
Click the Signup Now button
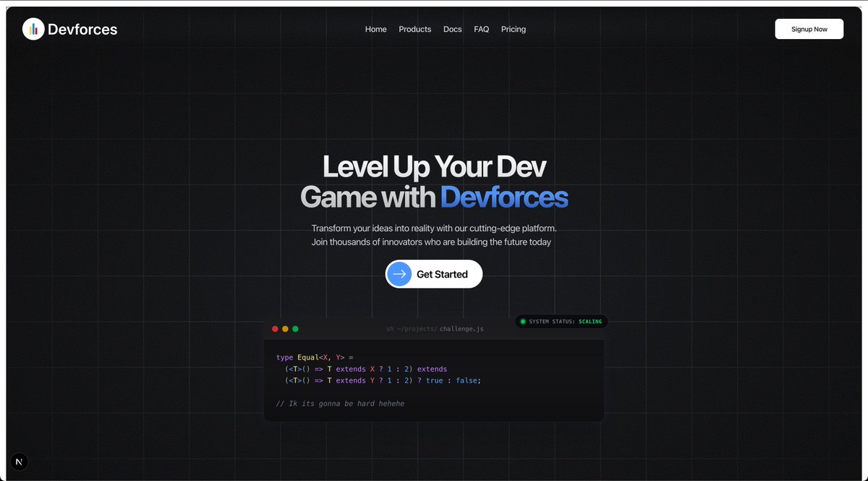tap(809, 29)
